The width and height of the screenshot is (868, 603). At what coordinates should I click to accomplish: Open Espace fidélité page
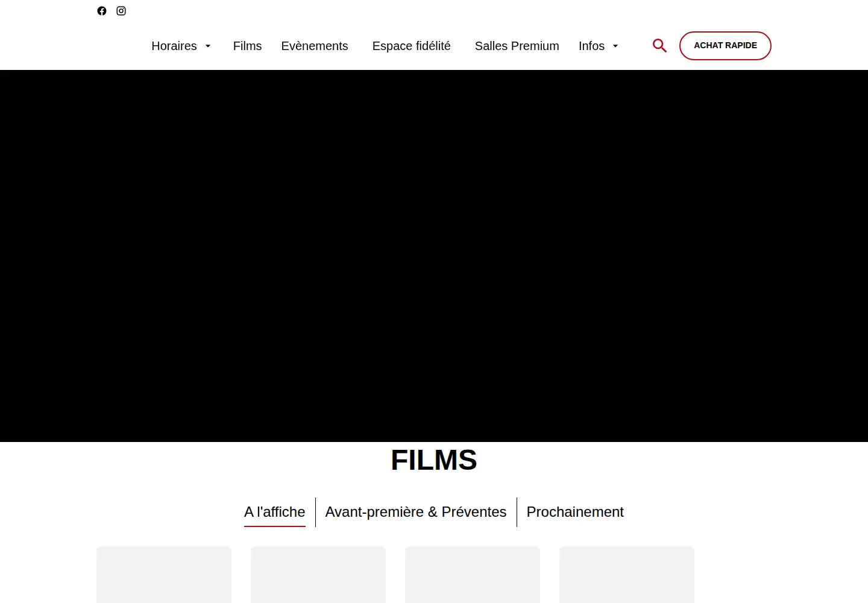pos(412,46)
